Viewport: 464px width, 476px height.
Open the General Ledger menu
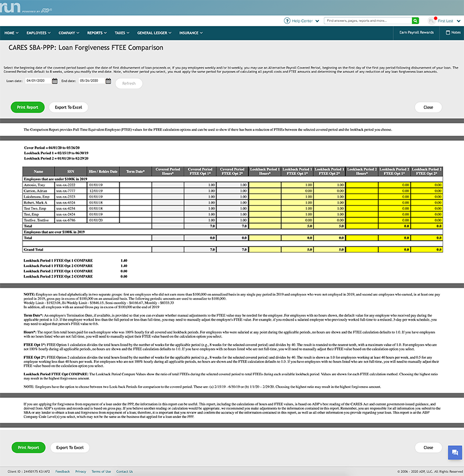click(x=153, y=33)
